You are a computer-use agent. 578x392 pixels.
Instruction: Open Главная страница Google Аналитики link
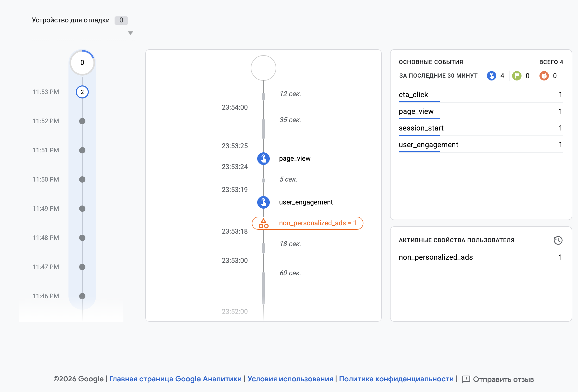point(175,379)
